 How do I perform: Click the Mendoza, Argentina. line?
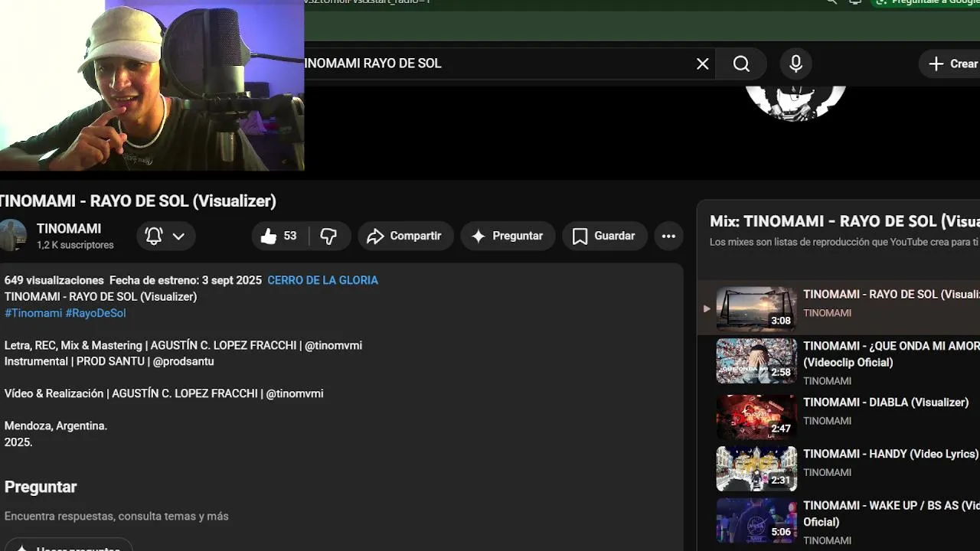[x=56, y=425]
